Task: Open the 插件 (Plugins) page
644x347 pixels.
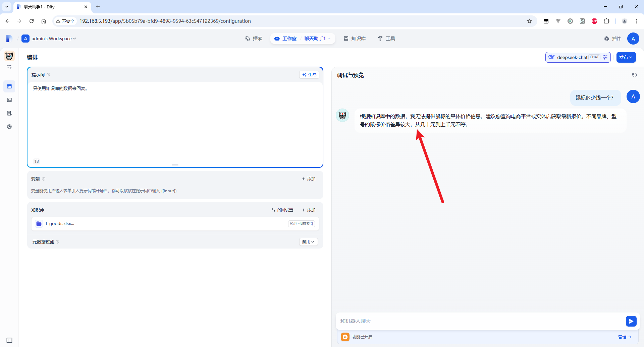Action: [612, 39]
